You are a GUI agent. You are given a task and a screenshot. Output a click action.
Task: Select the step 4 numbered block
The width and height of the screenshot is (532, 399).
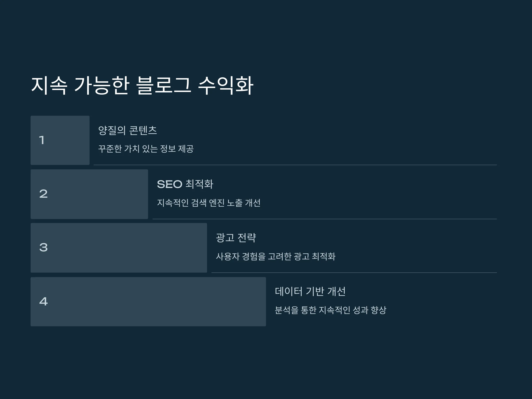[x=148, y=302]
